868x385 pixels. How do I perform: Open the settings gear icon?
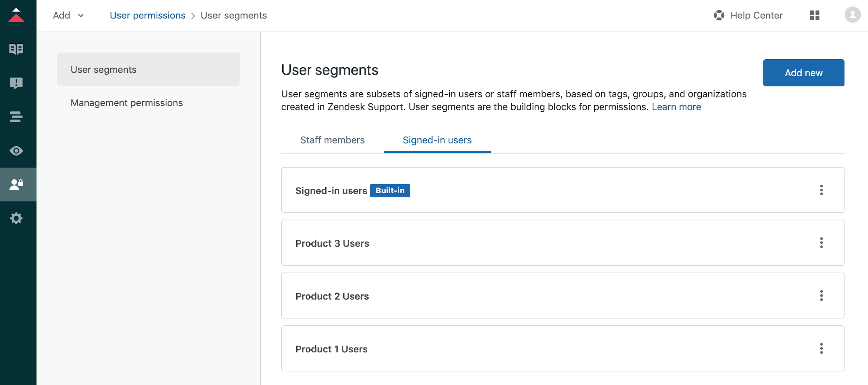click(x=16, y=218)
